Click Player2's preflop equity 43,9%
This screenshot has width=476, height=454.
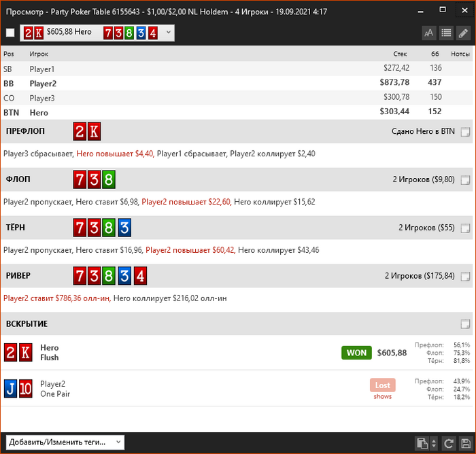[x=462, y=381]
